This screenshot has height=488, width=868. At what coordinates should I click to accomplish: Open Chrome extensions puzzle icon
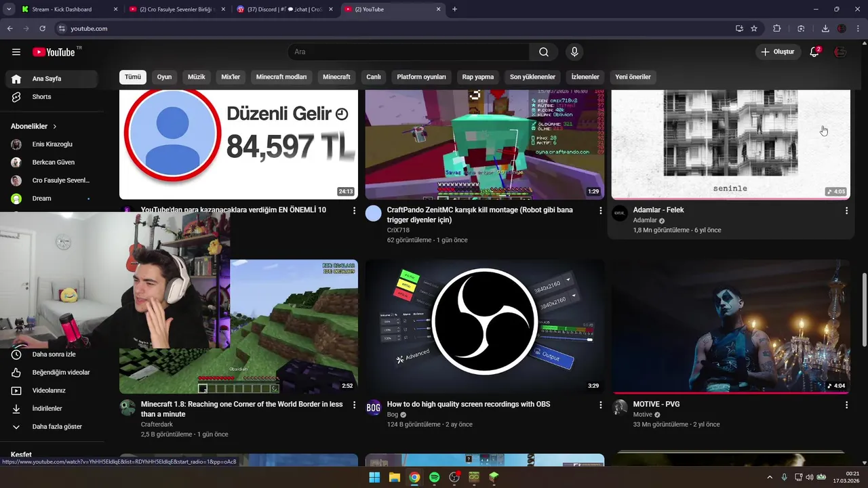click(x=777, y=28)
